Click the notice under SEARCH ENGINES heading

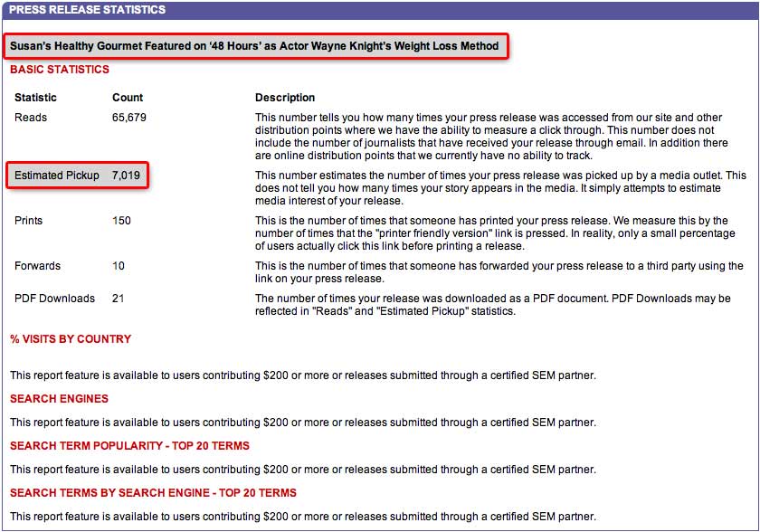[303, 423]
